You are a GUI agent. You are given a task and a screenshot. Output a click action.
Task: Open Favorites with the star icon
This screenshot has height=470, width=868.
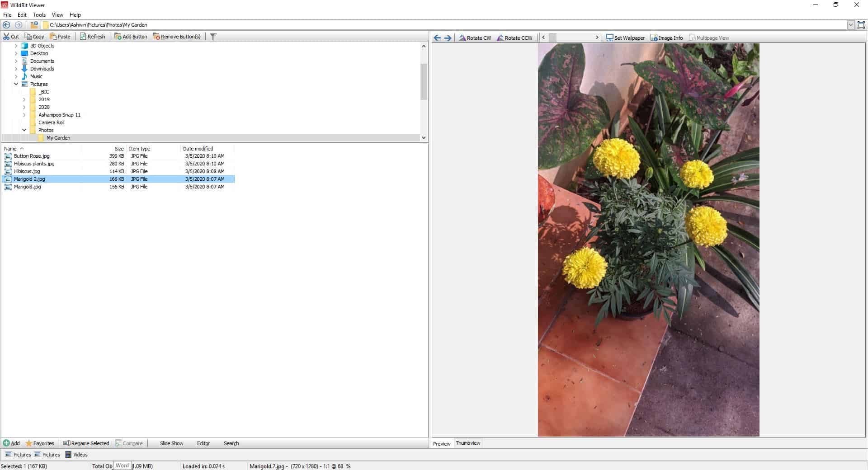point(40,443)
